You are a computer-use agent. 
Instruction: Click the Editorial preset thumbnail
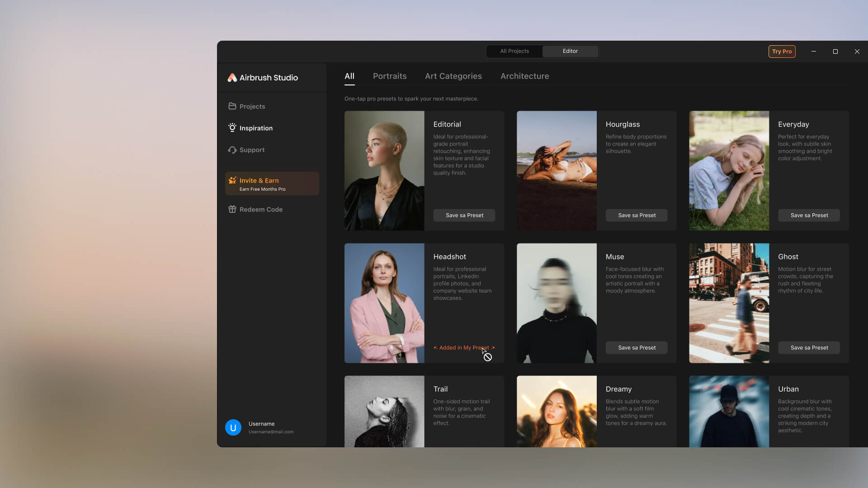click(x=384, y=171)
